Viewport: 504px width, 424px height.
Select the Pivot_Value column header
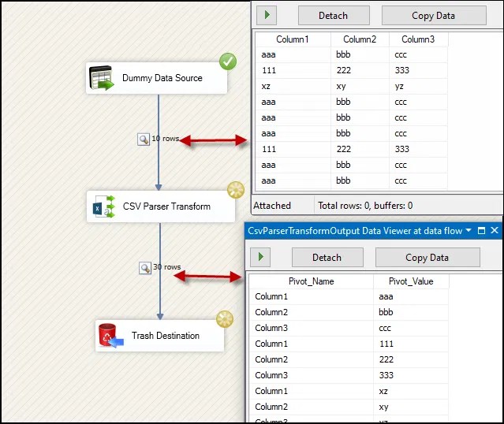pyautogui.click(x=411, y=281)
